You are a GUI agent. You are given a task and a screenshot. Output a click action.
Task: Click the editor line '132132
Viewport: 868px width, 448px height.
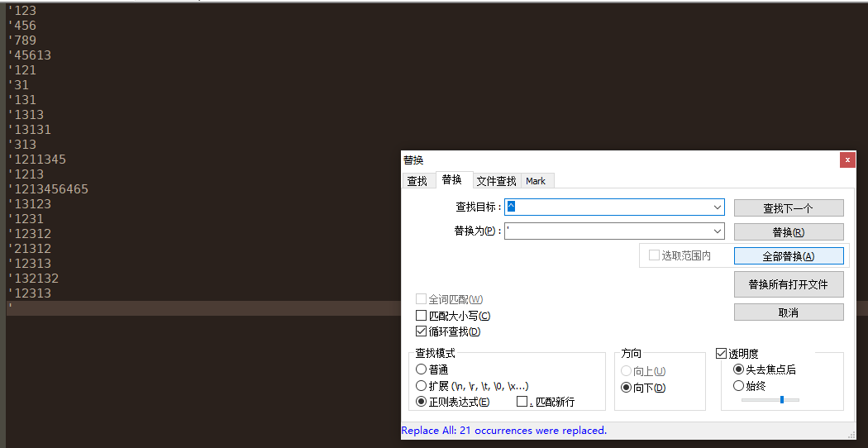tap(33, 279)
